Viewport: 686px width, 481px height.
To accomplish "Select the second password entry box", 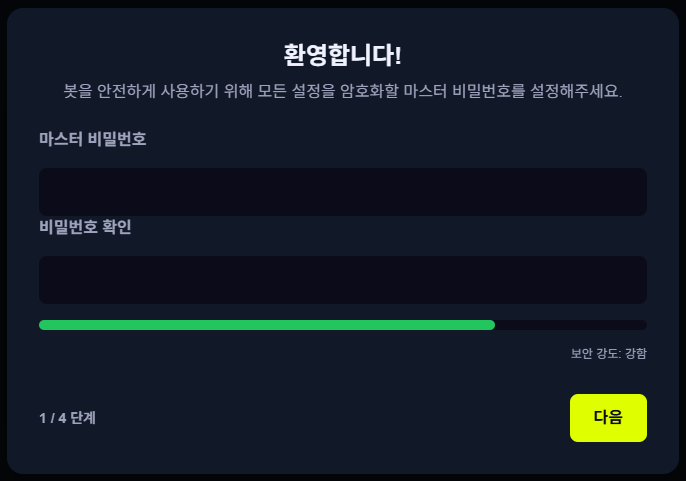I will click(342, 280).
